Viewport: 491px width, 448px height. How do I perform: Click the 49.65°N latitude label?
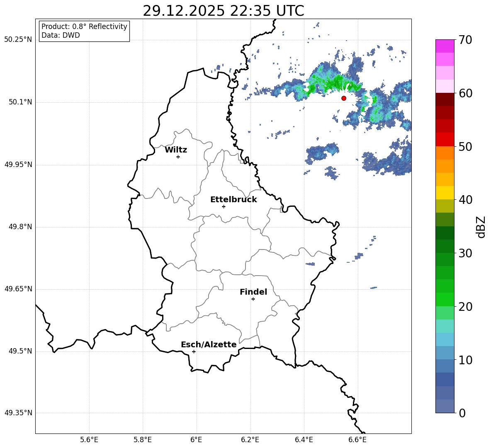[x=18, y=289]
